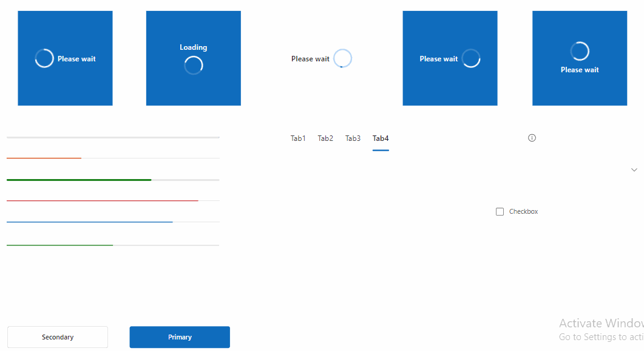Click the 'Please wait' label in the first tile
The image size is (644, 351).
click(x=76, y=58)
